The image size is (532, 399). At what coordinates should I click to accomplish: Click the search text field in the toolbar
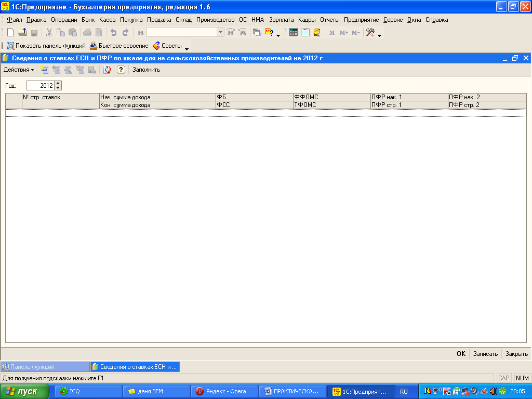(182, 32)
